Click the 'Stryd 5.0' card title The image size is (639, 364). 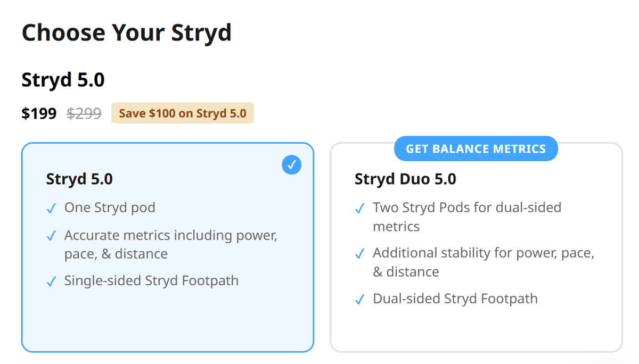[x=79, y=179]
